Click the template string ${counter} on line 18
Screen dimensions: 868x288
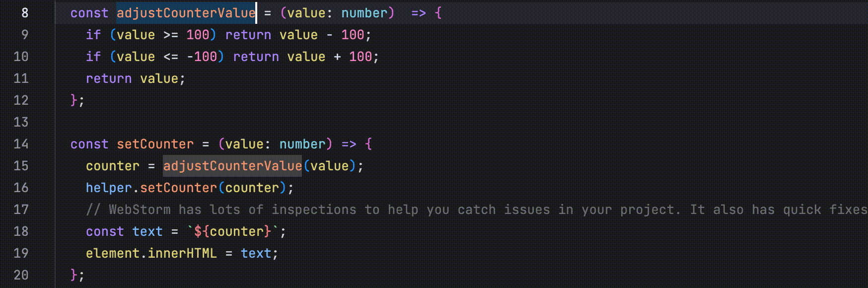[x=232, y=231]
